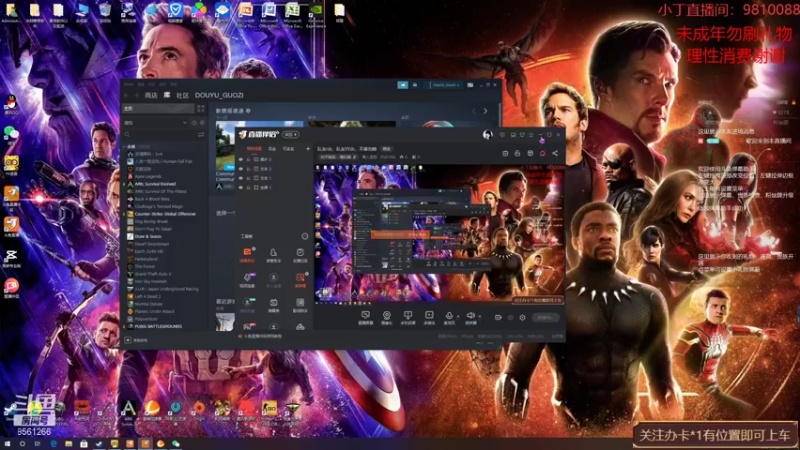Click the clock icon beside the games dropdown
The image size is (800, 450).
point(194,123)
